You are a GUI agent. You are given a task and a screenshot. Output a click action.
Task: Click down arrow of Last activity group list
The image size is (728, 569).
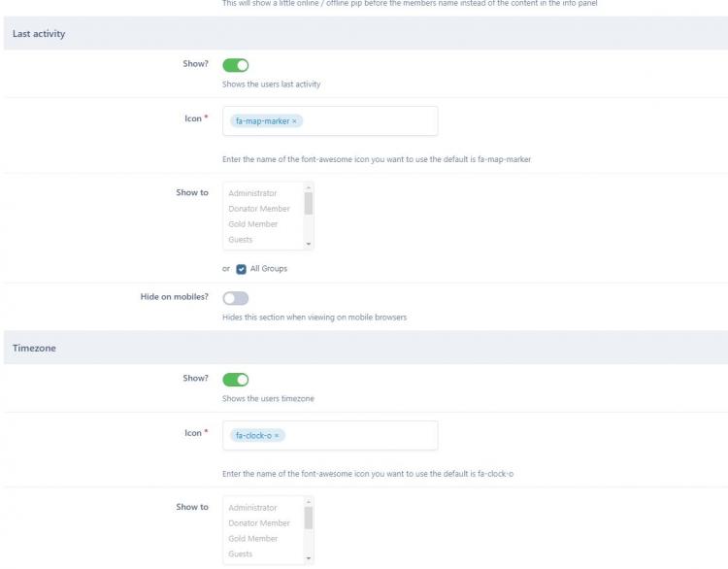pyautogui.click(x=309, y=245)
